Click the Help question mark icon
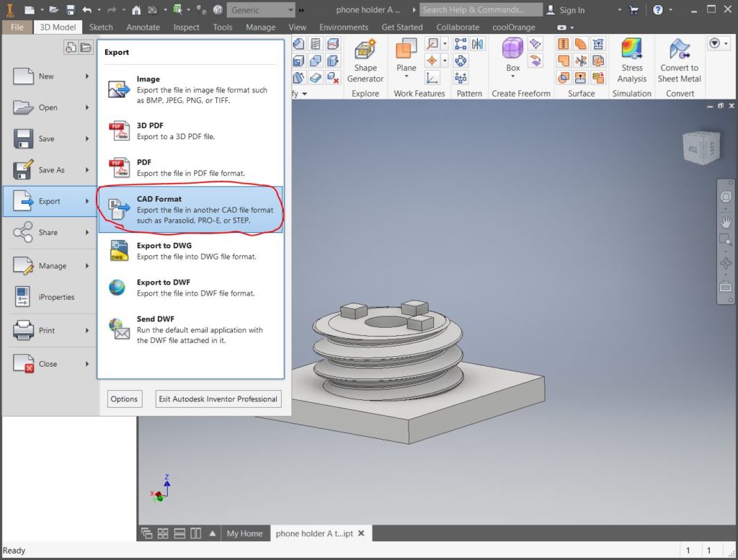Screen dimensions: 738x560 point(658,10)
